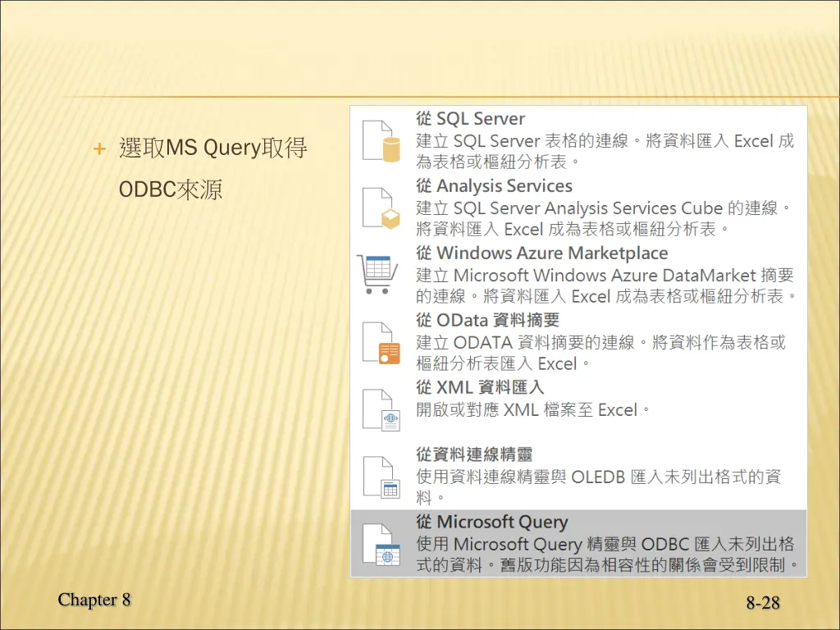Click the Azure DataMarket description text
840x630 pixels.
tap(607, 285)
